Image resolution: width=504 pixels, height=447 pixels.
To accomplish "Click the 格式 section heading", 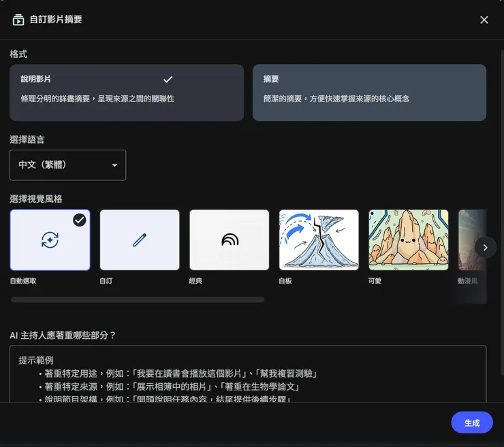I will (x=18, y=54).
